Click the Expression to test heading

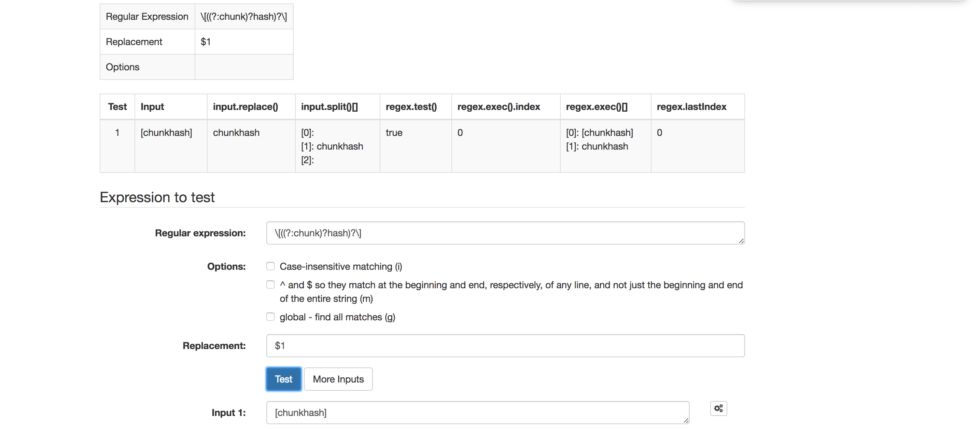[x=157, y=197]
